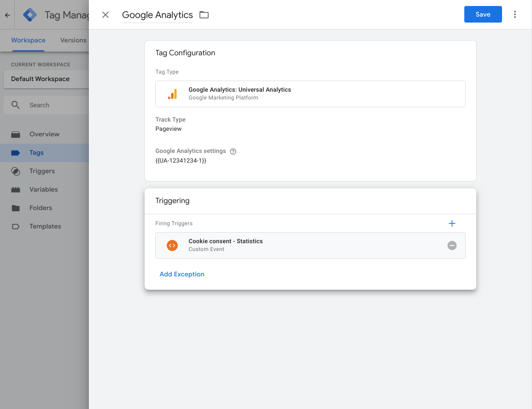Remove the Cookie consent - Statistics trigger
532x409 pixels.
(x=452, y=245)
